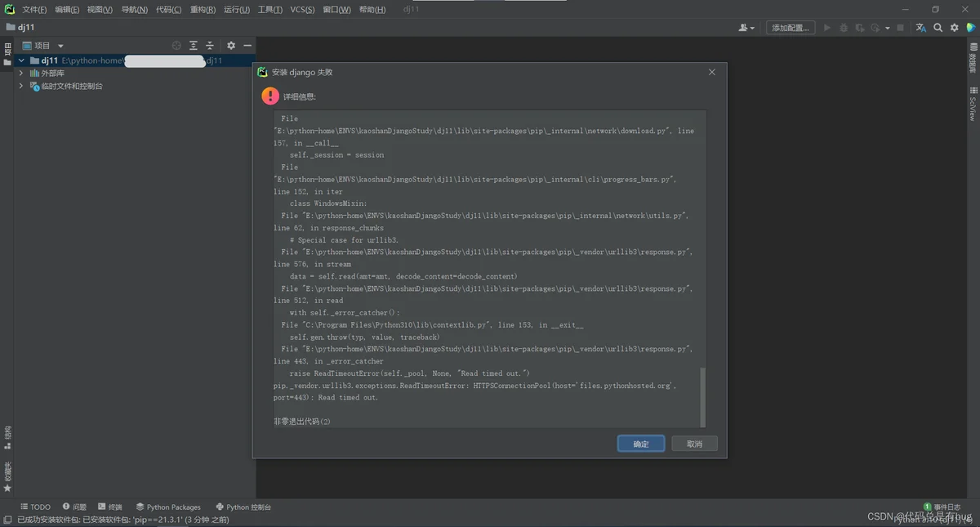Screen dimensions: 980x527
Task: Open the profiler dropdown arrow
Action: point(887,28)
